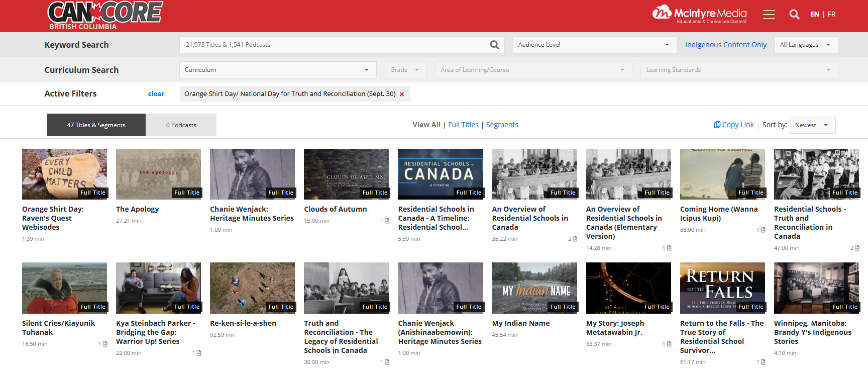
Task: Remove the Orange Shirt Day filter
Action: tap(402, 94)
